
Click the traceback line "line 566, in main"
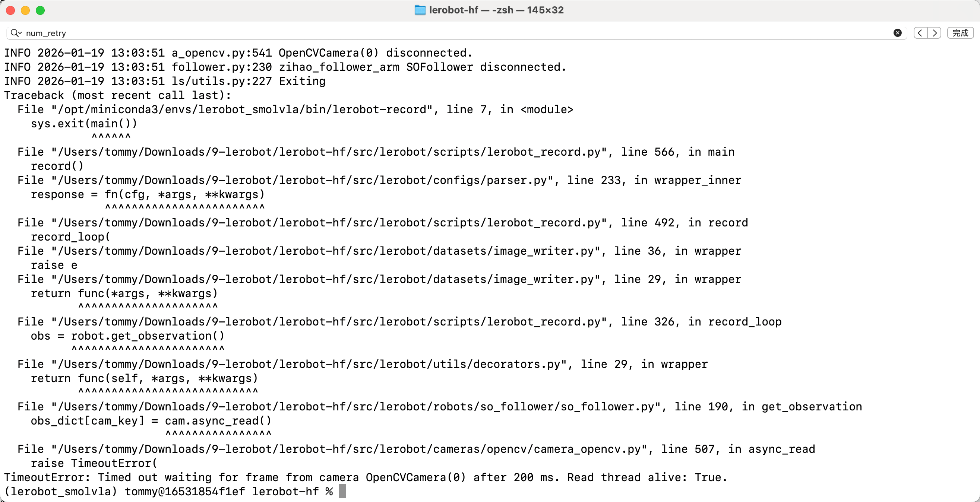[376, 152]
